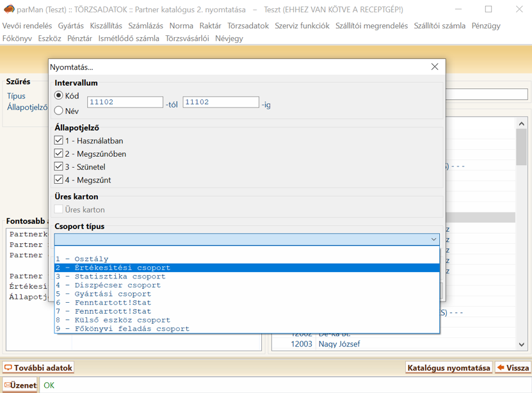Click the partner list scrollbar up arrow
532x393 pixels.
click(522, 124)
